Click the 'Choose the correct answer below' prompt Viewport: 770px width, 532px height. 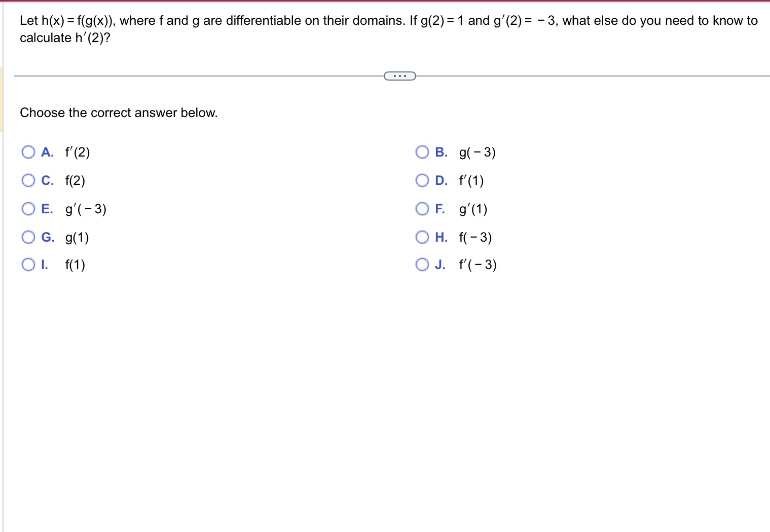point(119,112)
